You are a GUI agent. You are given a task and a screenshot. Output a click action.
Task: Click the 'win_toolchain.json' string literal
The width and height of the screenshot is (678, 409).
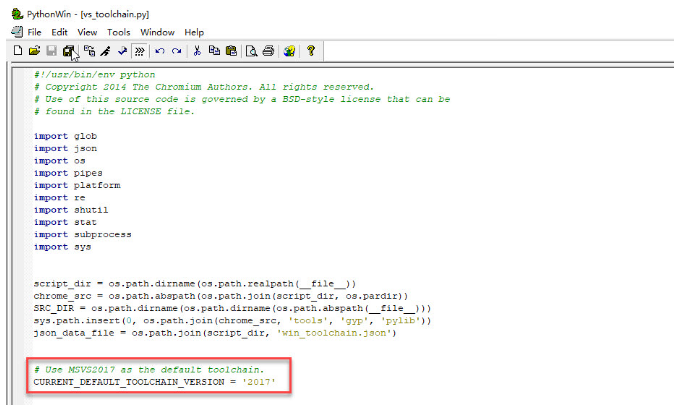[333, 333]
